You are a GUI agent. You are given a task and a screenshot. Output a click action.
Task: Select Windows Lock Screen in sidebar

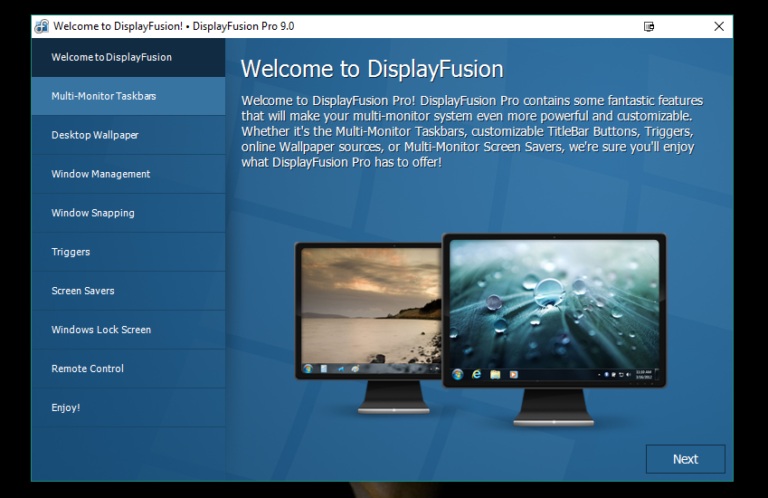tap(128, 330)
